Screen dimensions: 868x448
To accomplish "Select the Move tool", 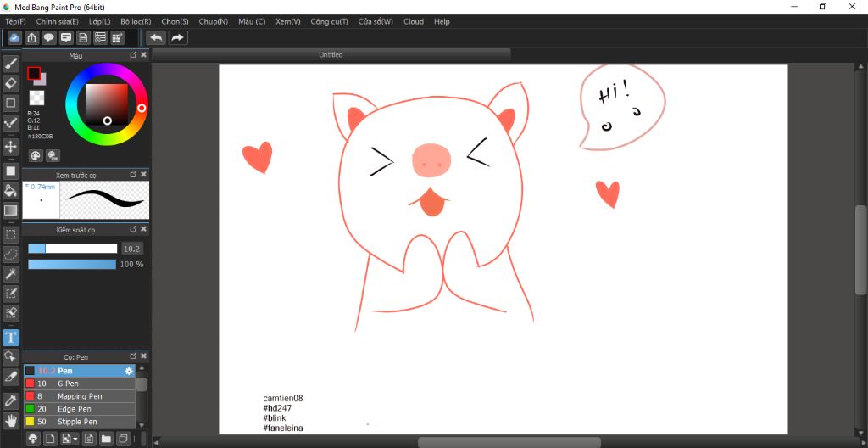I will 10,147.
